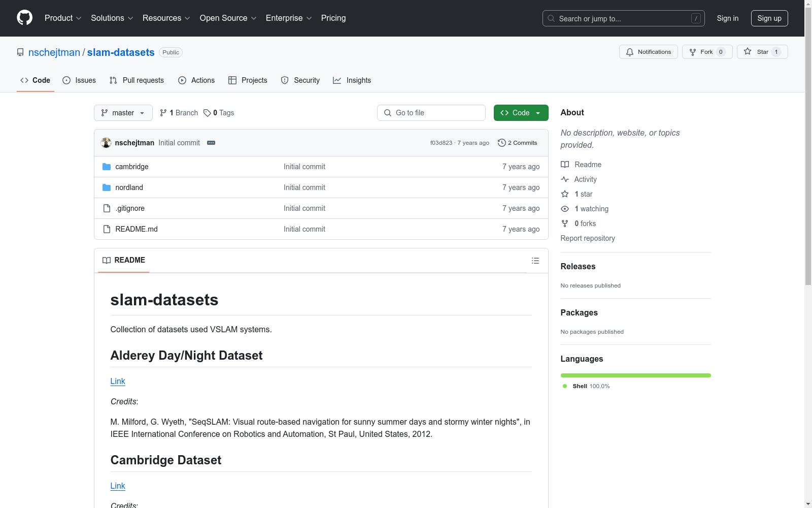Screen dimensions: 812x508
Task: Open the Cambridge Dataset Link
Action: point(118,486)
